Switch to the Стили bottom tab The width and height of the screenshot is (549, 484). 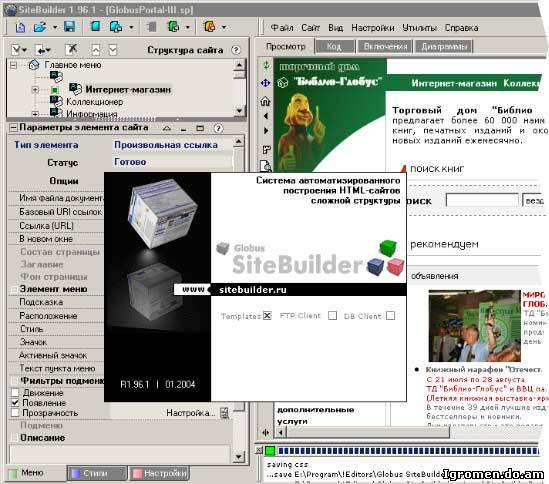point(96,473)
